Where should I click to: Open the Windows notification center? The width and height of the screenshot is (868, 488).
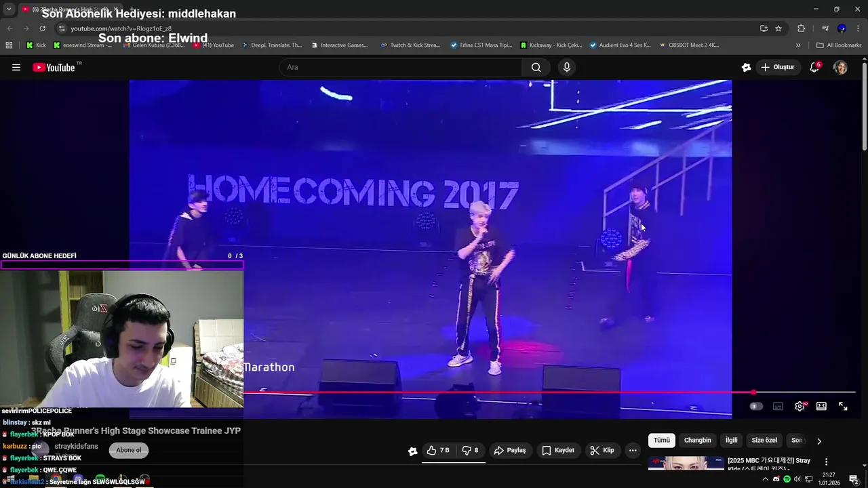click(x=854, y=479)
